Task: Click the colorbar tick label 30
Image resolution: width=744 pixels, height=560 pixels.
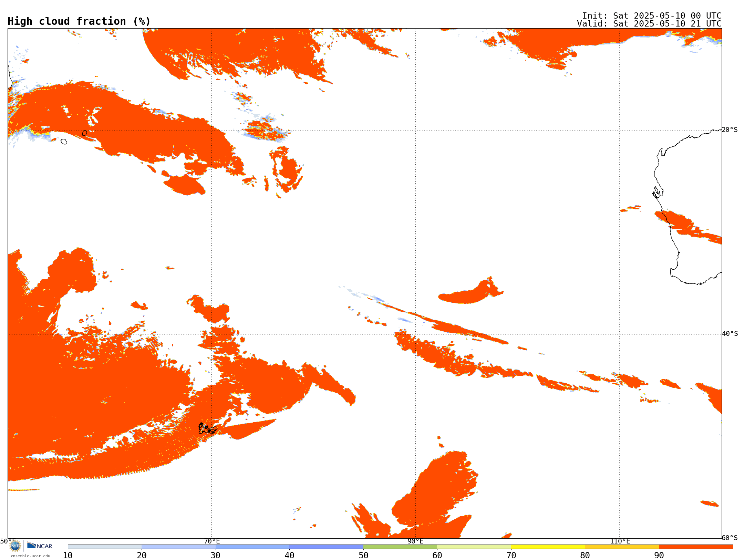Action: pos(216,556)
